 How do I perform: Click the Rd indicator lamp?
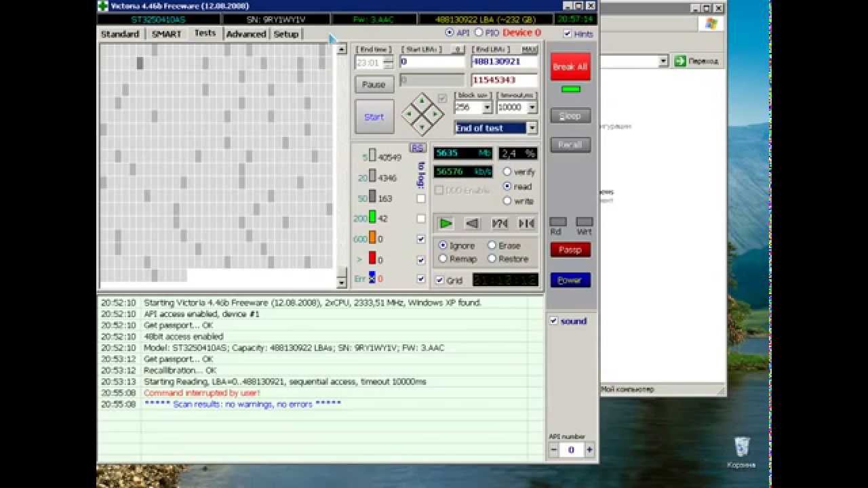click(x=557, y=222)
